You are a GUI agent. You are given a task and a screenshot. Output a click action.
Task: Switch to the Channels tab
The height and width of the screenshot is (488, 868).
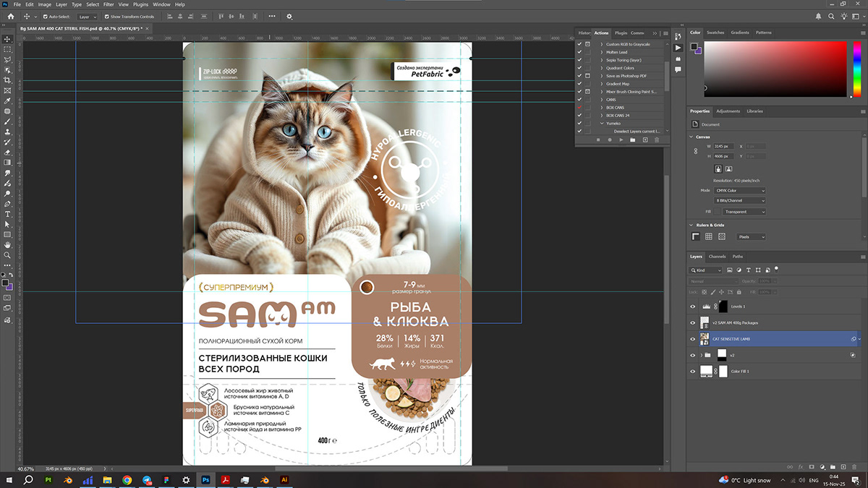point(718,257)
